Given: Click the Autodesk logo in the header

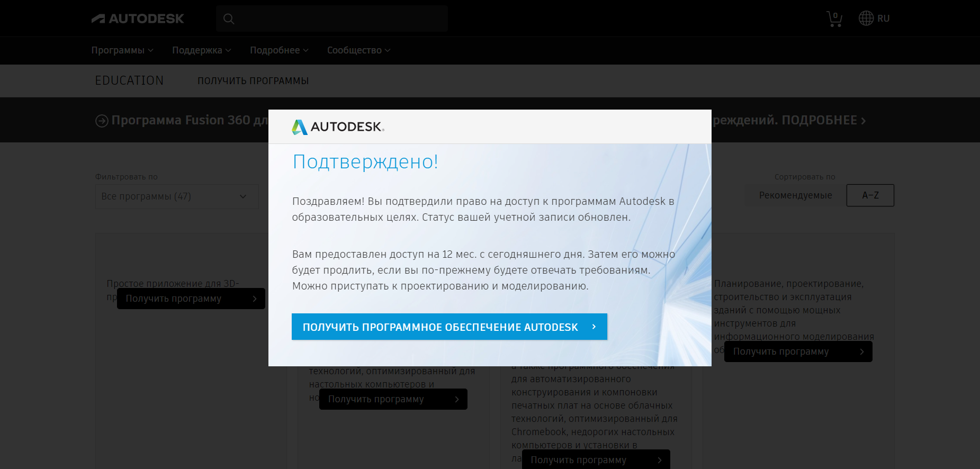Looking at the screenshot, I should tap(138, 19).
